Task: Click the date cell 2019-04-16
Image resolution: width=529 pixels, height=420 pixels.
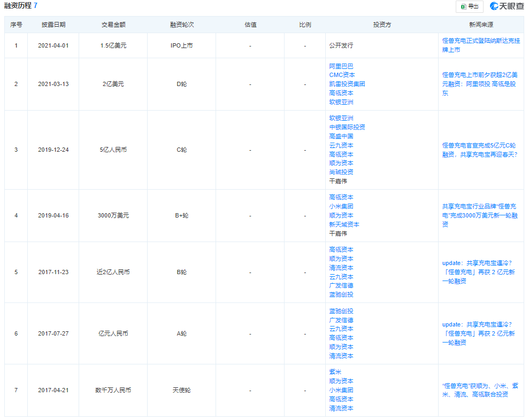Action: (53, 215)
